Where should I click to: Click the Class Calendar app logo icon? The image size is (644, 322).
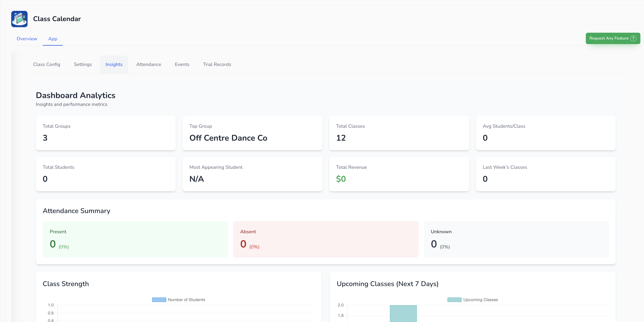pos(19,19)
